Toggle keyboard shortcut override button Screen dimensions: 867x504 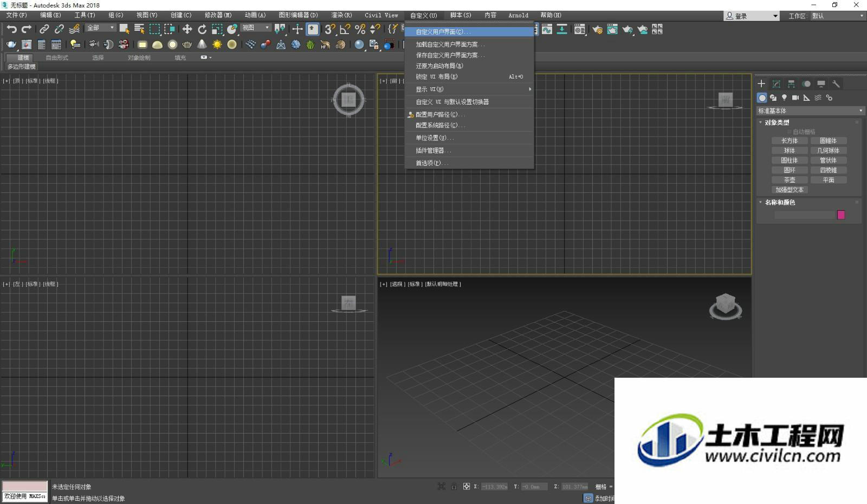(313, 29)
